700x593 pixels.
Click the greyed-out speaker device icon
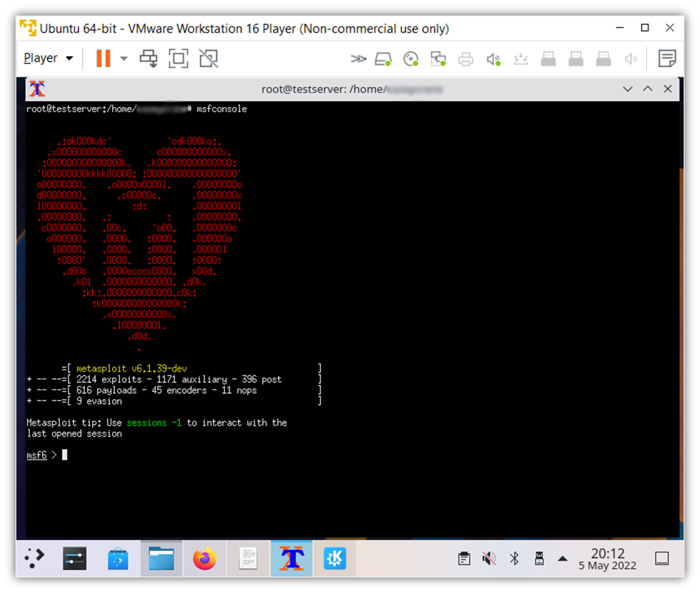click(631, 59)
